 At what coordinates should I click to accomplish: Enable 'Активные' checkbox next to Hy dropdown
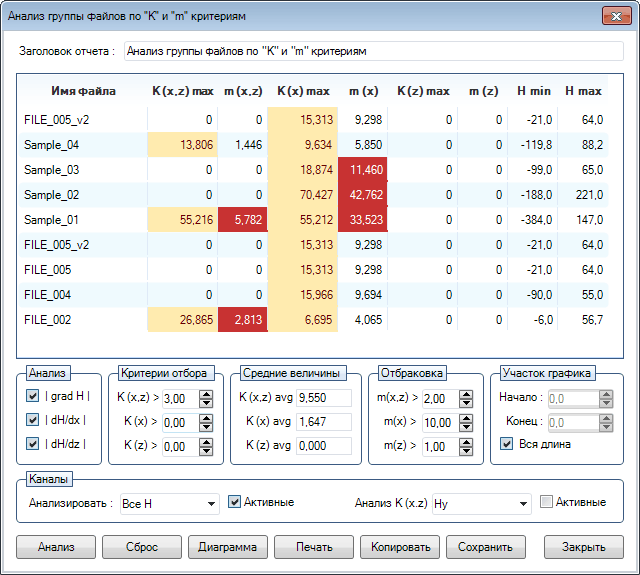click(x=546, y=502)
